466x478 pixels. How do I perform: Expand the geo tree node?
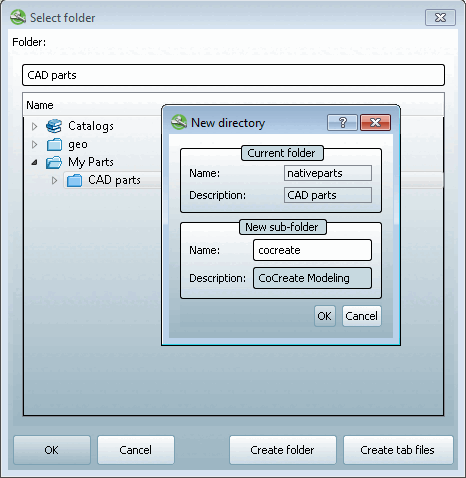[34, 145]
